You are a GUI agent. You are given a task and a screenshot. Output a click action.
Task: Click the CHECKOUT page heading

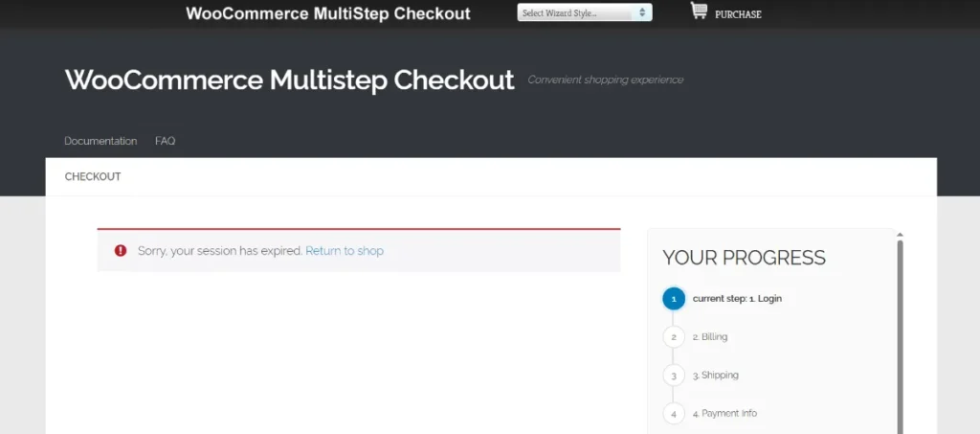[x=93, y=177]
